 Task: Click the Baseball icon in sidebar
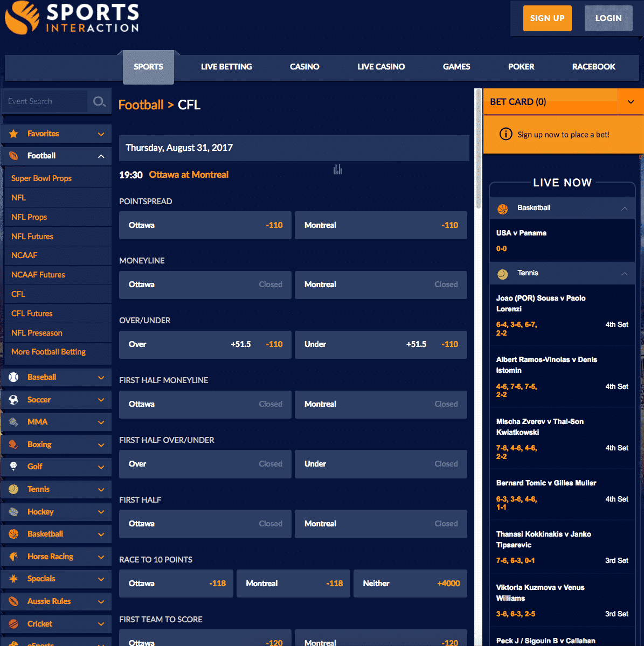point(13,377)
